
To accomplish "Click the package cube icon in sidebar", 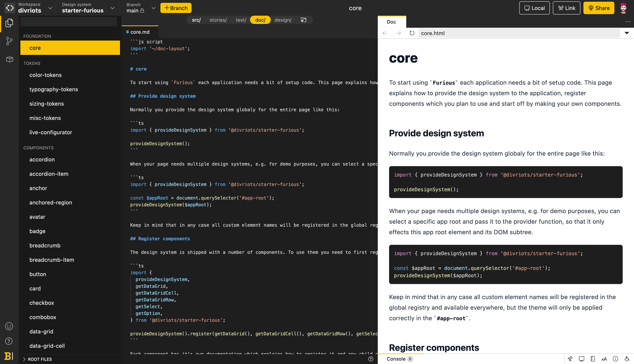I will point(9,59).
